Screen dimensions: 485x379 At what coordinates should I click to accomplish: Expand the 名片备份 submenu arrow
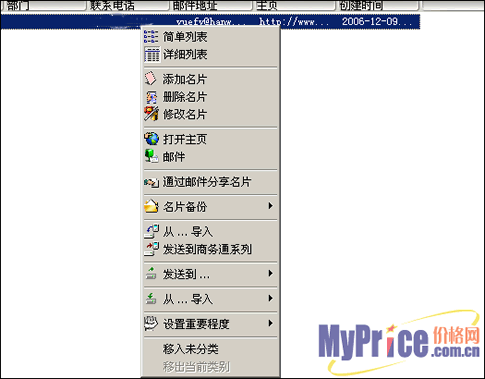click(271, 206)
